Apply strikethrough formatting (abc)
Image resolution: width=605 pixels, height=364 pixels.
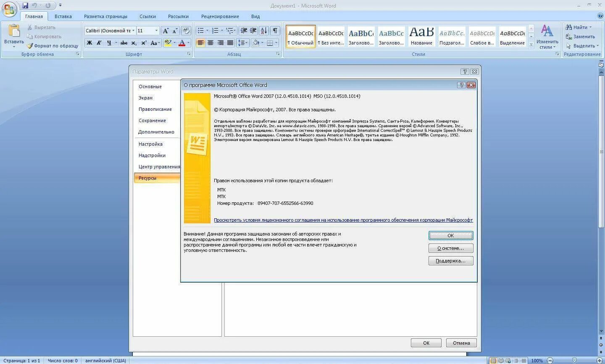click(x=124, y=43)
